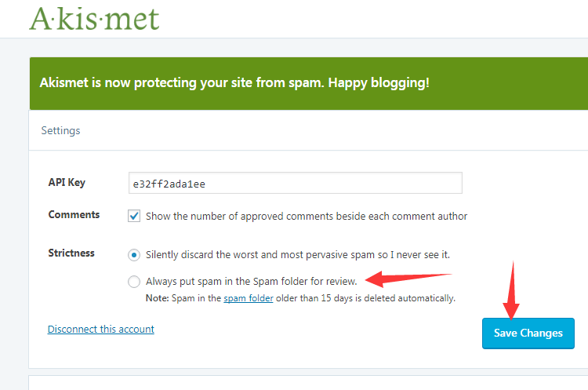
Task: Click the Akismet logo
Action: click(x=94, y=19)
